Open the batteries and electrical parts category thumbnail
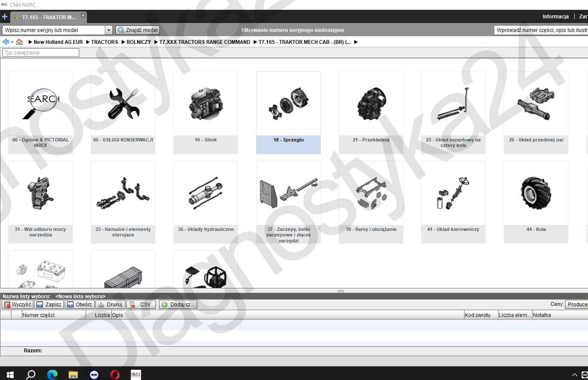This screenshot has height=380, width=588. pos(40,269)
